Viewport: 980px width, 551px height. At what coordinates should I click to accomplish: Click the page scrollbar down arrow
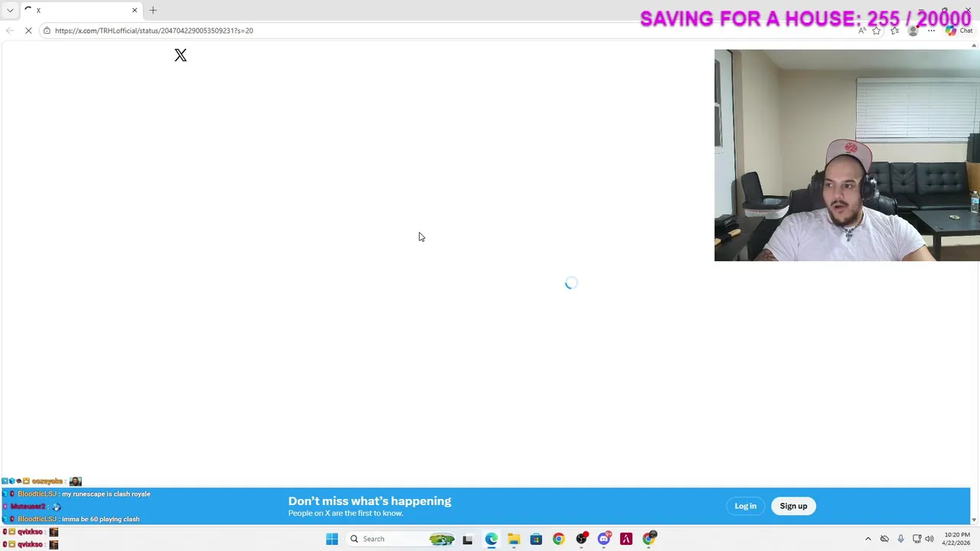pyautogui.click(x=974, y=520)
